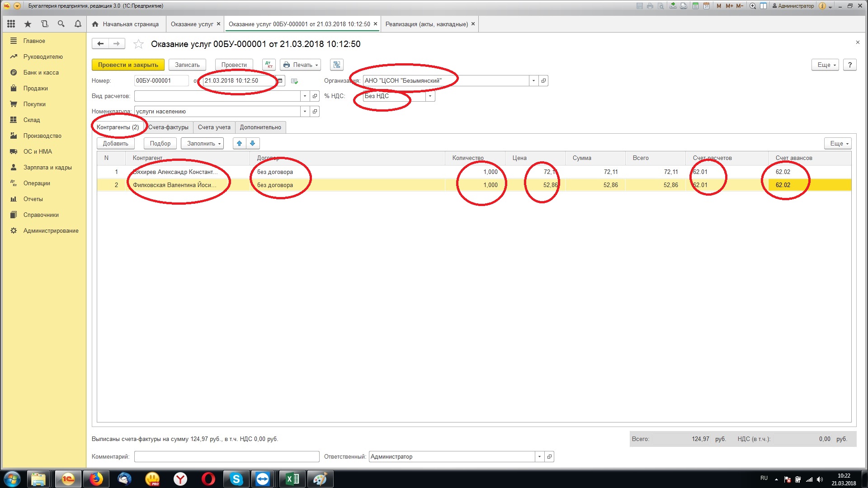Move row up with blue arrow
The width and height of the screenshot is (868, 488).
[x=240, y=143]
